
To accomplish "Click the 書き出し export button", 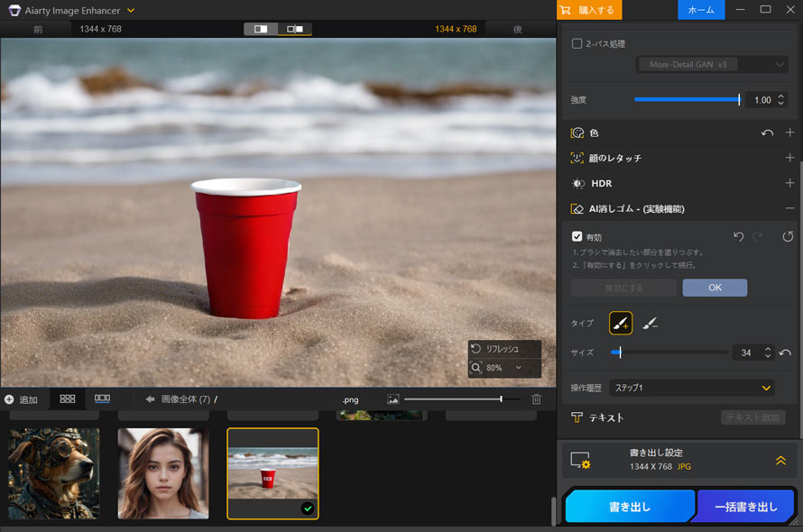I will 629,506.
